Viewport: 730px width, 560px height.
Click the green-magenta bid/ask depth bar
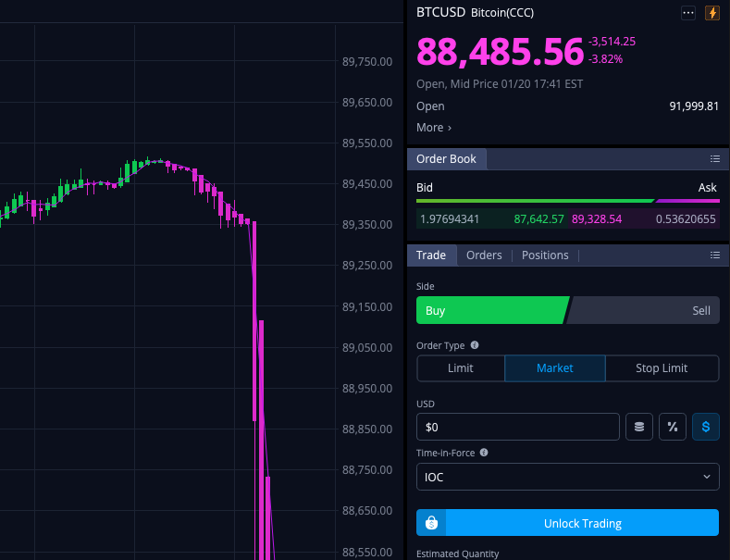coord(567,201)
